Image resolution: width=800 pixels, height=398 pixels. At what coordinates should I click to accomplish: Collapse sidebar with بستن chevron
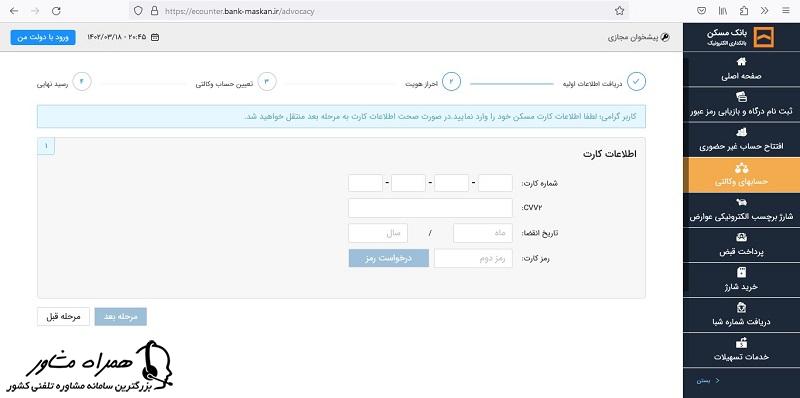708,381
